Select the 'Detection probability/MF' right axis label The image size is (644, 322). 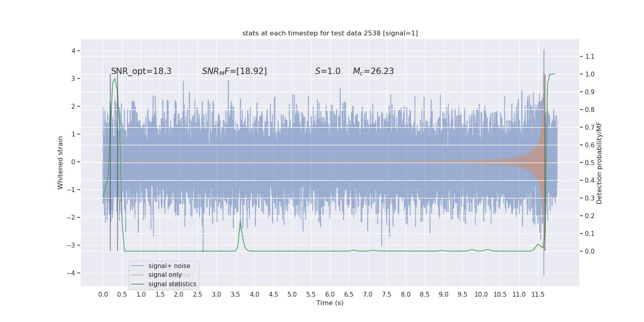coord(599,163)
